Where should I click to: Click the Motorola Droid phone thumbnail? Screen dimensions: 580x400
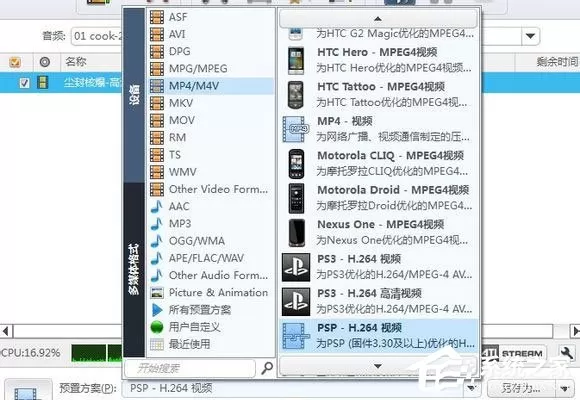click(x=296, y=198)
